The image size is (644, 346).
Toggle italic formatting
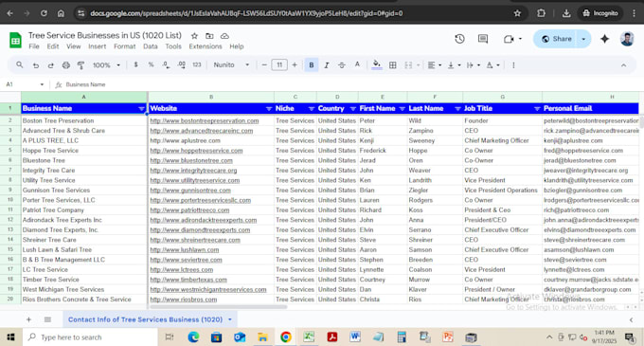(x=327, y=64)
